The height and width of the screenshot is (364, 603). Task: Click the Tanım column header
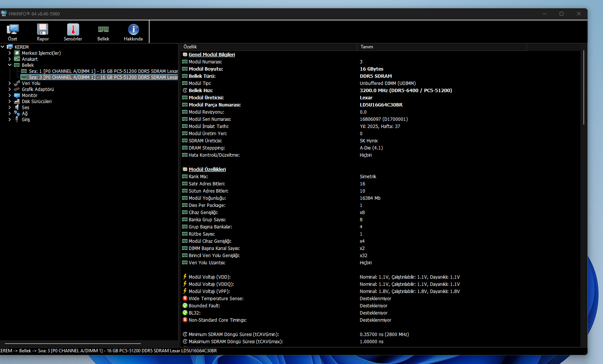tap(442, 47)
